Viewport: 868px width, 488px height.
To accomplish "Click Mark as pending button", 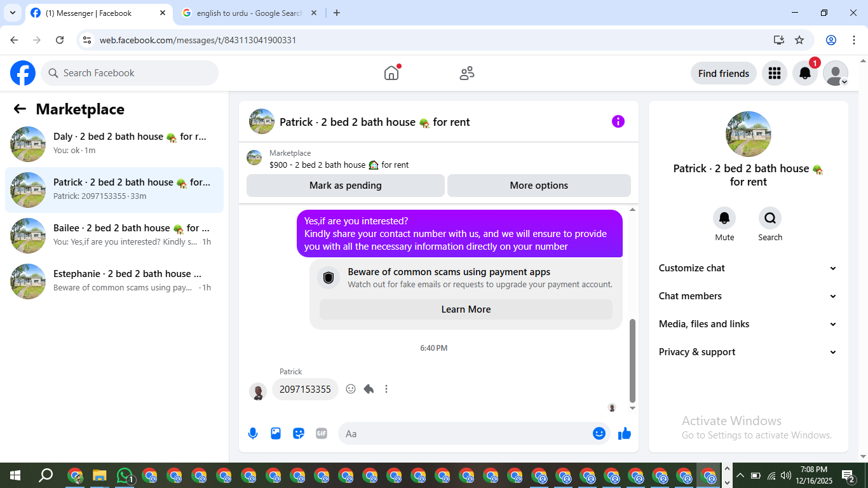I will [x=346, y=186].
